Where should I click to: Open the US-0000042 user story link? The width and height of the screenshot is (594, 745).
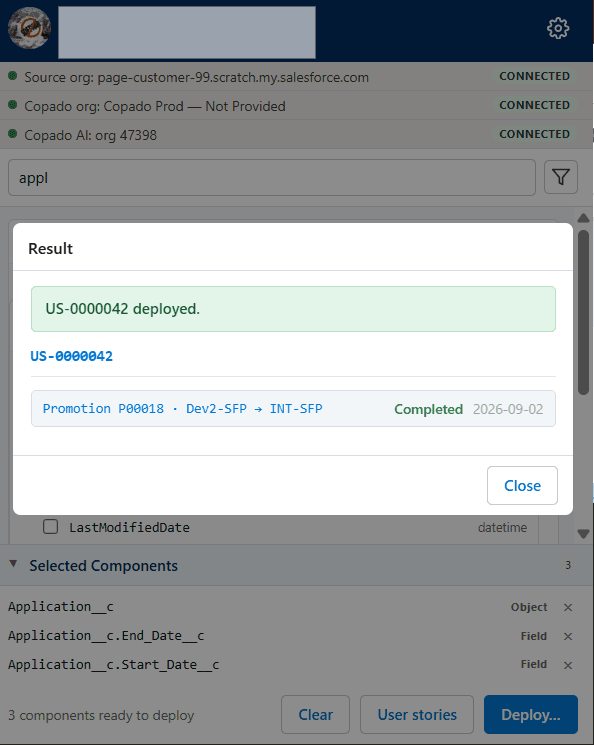tap(72, 356)
